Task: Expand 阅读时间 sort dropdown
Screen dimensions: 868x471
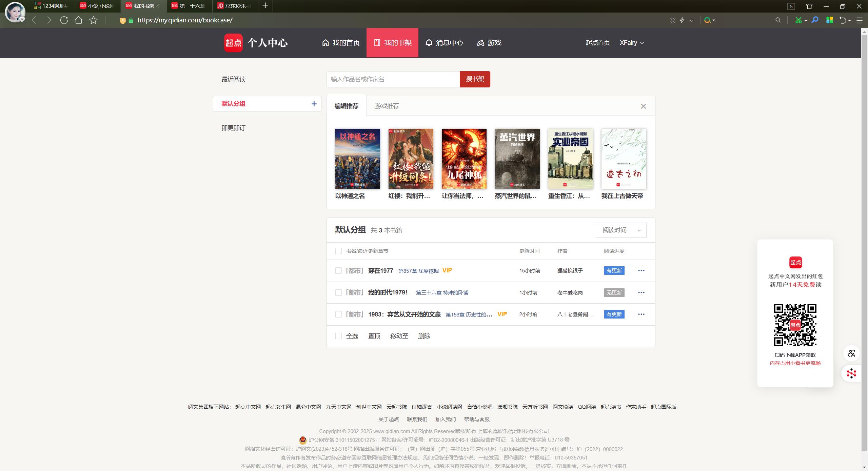Action: pyautogui.click(x=621, y=230)
